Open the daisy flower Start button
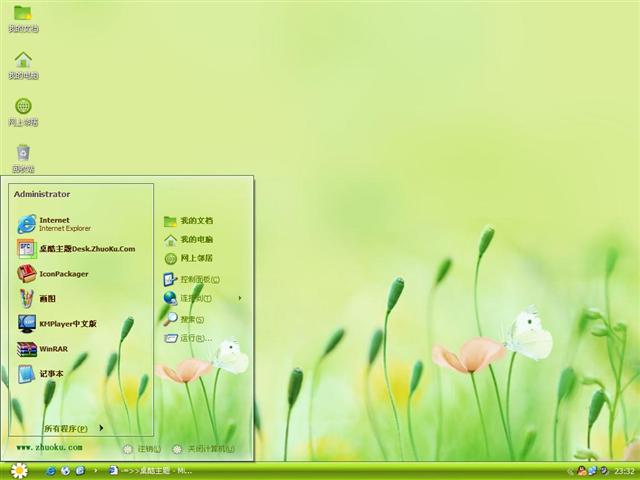The image size is (640, 480). 19,471
